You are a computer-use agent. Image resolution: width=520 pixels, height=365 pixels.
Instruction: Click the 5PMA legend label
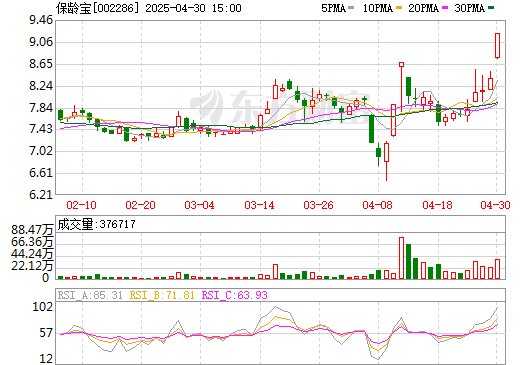[333, 8]
